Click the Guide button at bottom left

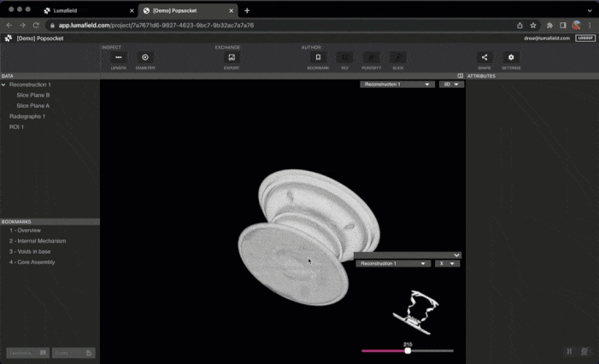[73, 353]
